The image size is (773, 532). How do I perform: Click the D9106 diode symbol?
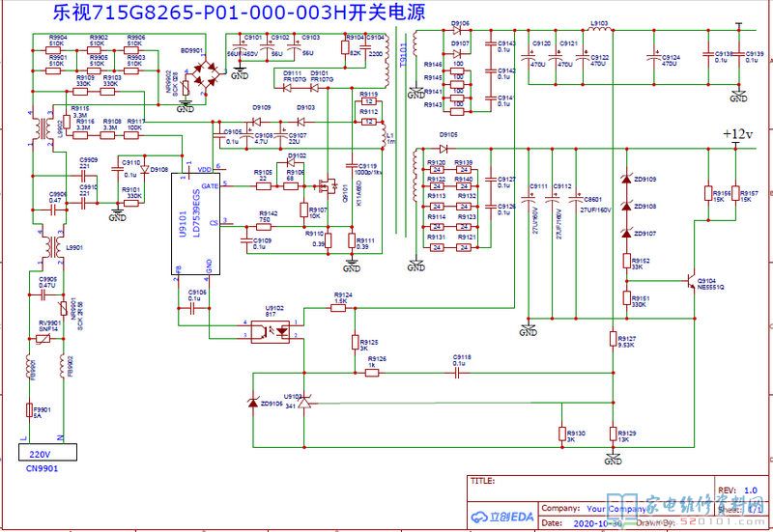click(456, 30)
